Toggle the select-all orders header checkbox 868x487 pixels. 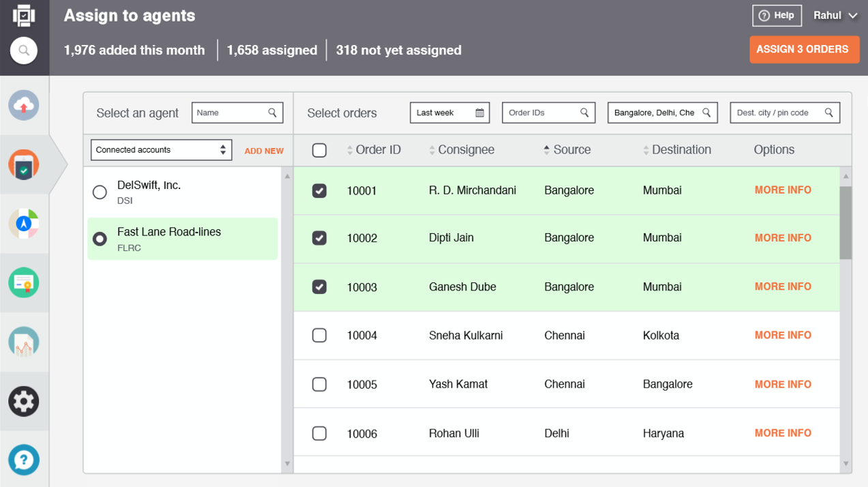click(319, 151)
